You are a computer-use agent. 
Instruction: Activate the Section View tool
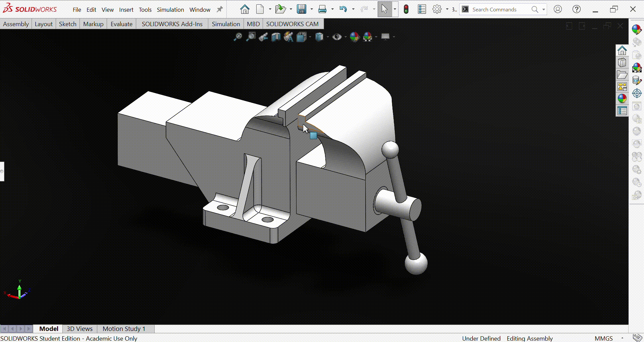276,37
